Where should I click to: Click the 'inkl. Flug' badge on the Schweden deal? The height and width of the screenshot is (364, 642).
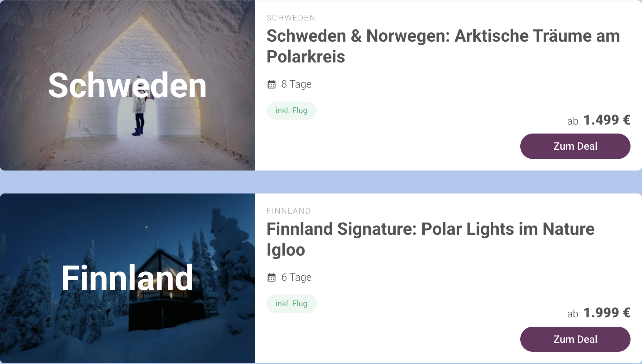tap(291, 111)
